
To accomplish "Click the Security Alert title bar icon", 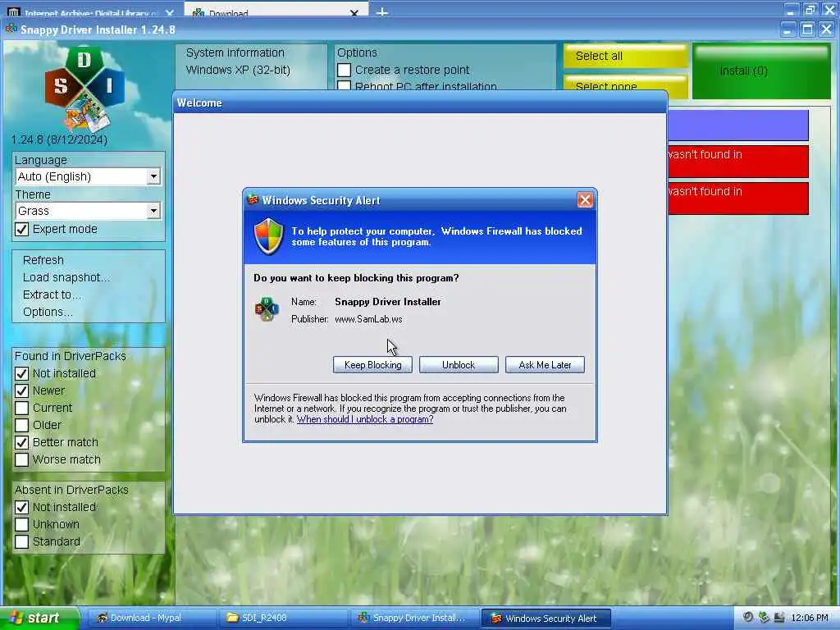I will point(253,200).
